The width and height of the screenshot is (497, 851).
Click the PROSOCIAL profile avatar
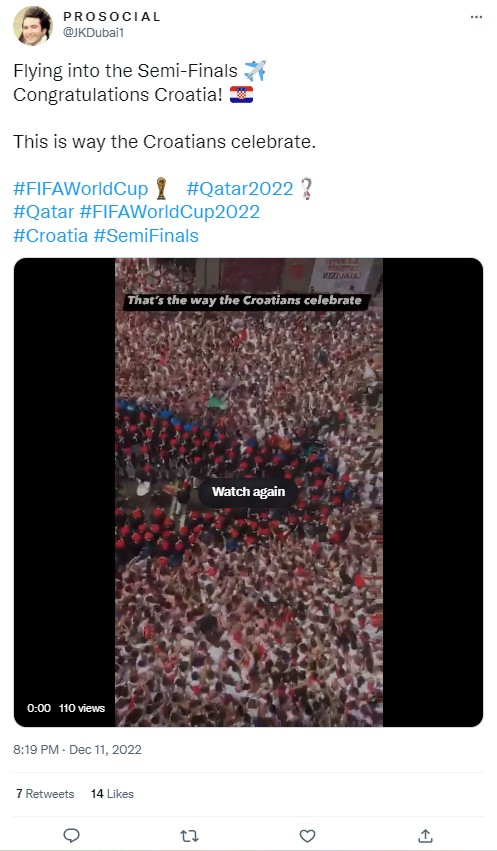pyautogui.click(x=33, y=26)
